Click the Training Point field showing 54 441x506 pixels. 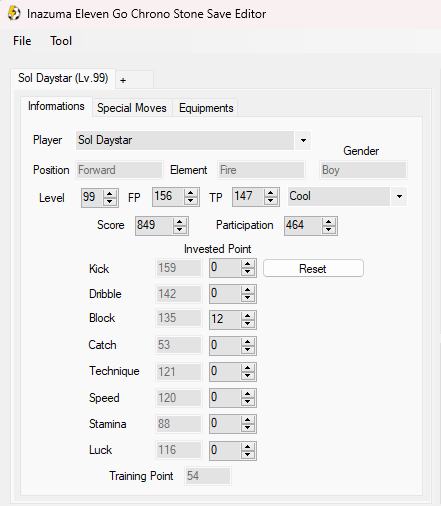(207, 476)
